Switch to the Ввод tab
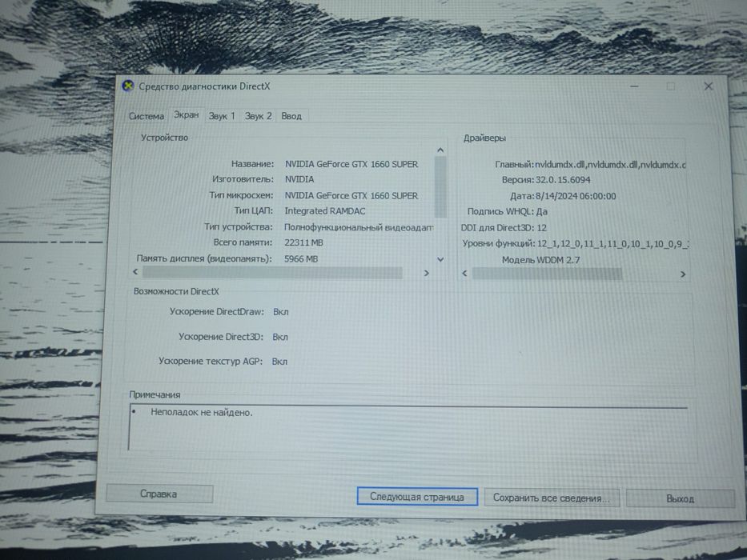Viewport: 747px width, 560px height. click(x=291, y=116)
